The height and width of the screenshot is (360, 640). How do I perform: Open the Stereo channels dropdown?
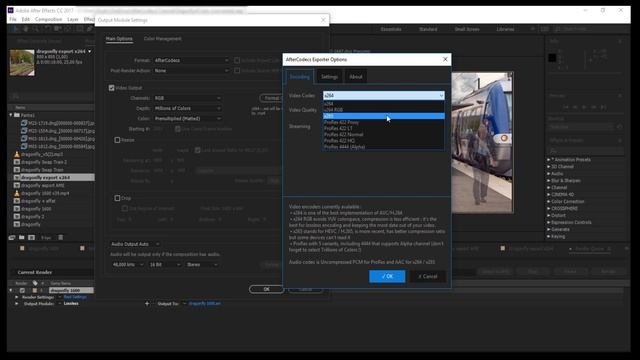click(202, 264)
